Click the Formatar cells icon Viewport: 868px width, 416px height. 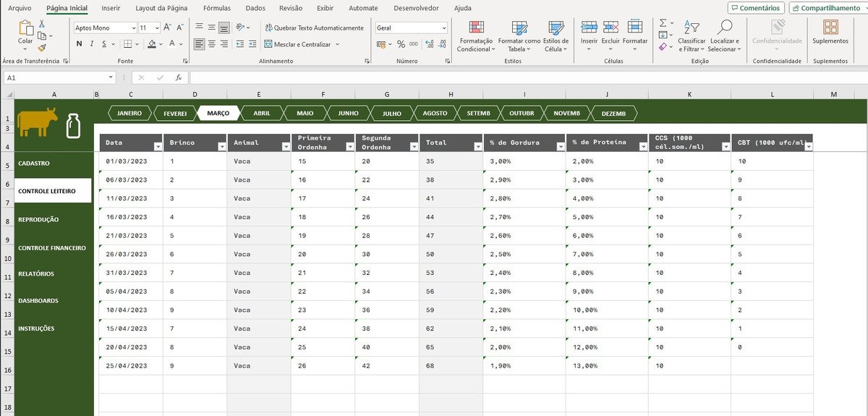635,27
